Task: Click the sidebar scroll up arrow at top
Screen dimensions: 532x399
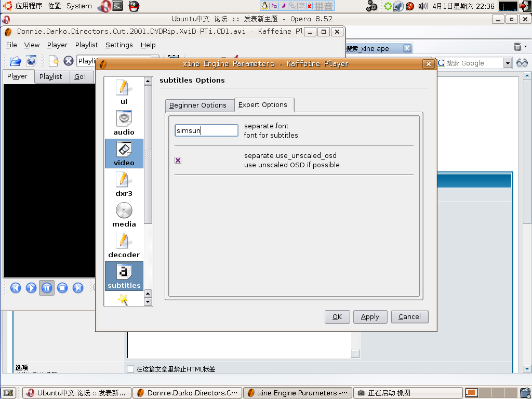Action: tap(148, 81)
